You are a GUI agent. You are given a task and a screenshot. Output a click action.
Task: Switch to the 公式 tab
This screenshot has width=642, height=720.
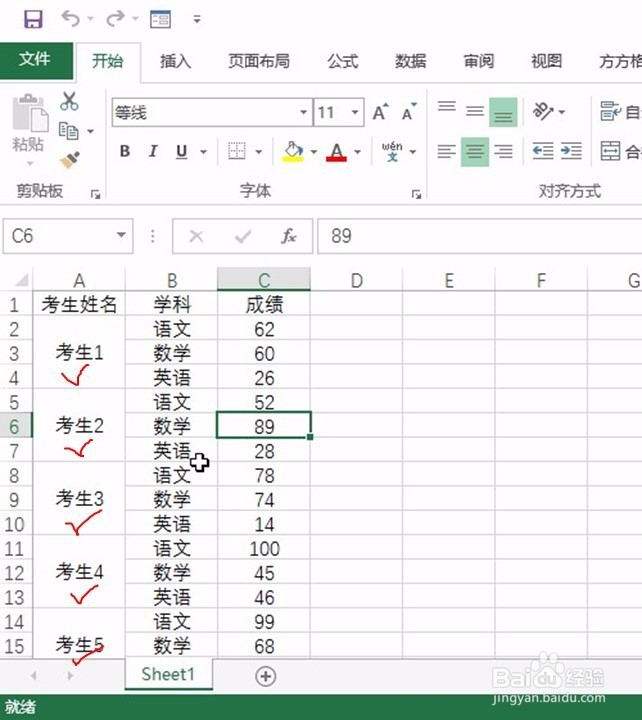(343, 61)
